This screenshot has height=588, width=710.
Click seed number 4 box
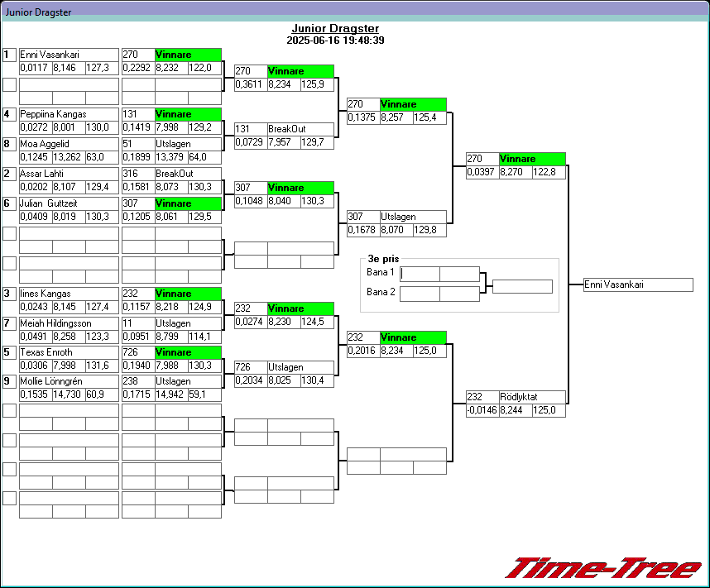(x=9, y=114)
